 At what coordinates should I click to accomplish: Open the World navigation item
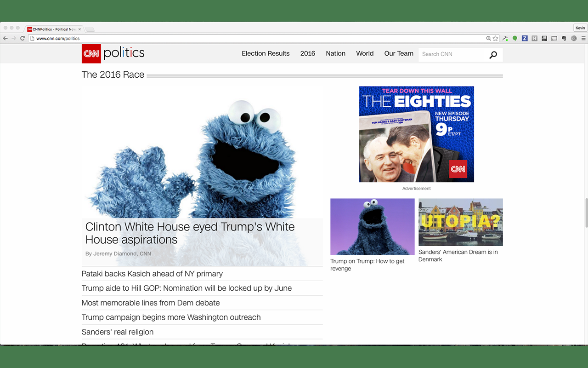click(x=365, y=53)
